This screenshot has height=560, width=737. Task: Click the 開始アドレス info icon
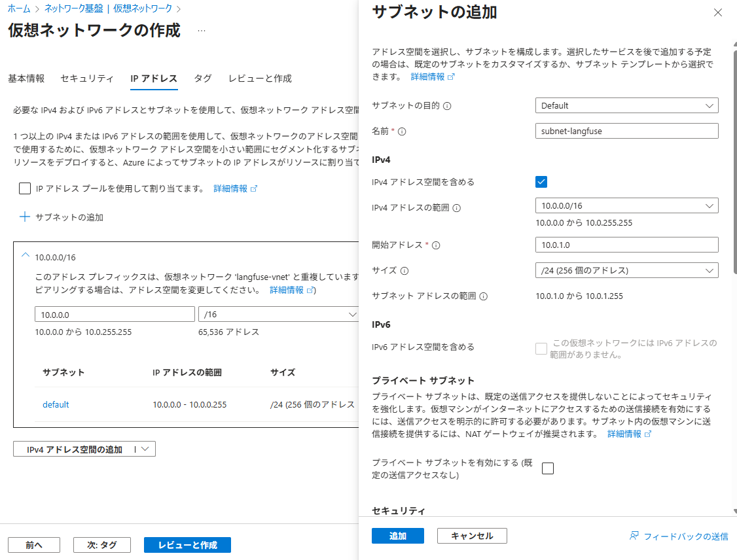tap(436, 245)
